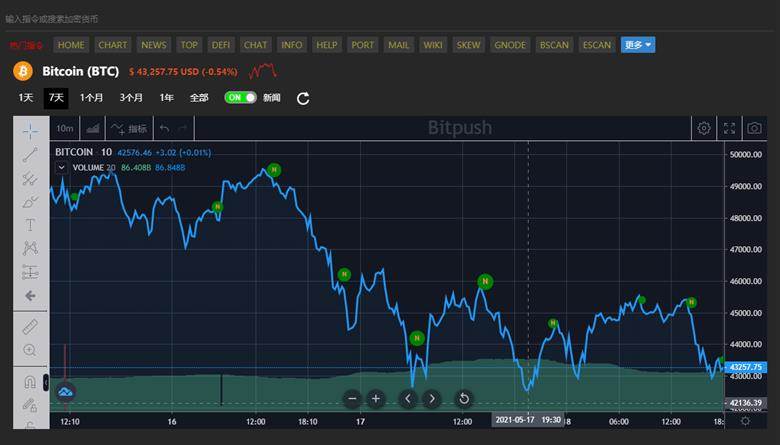Open the CHART command
The image size is (780, 445).
pyautogui.click(x=112, y=45)
